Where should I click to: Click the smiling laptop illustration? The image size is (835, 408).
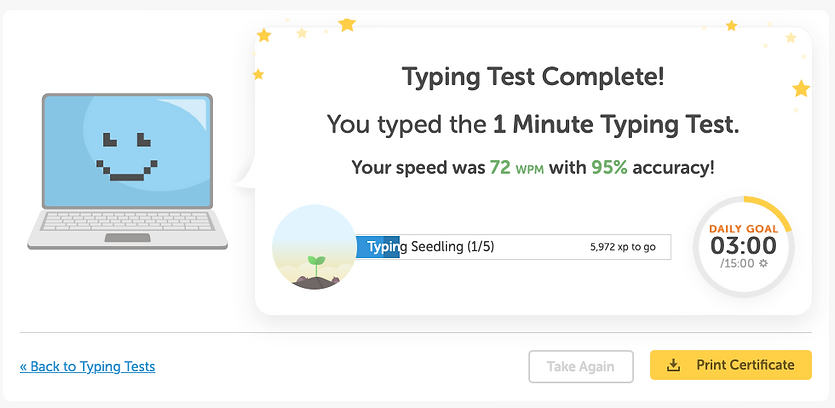128,171
